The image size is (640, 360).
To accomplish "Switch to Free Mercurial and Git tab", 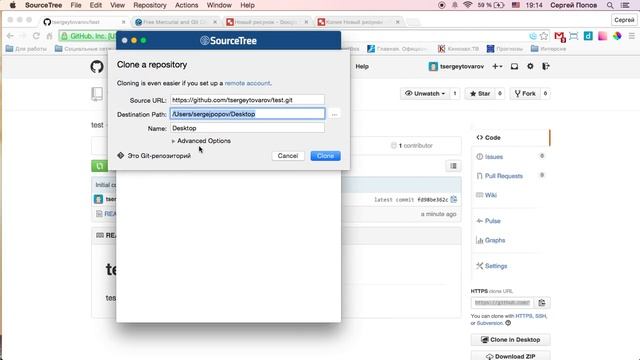I will (x=175, y=22).
